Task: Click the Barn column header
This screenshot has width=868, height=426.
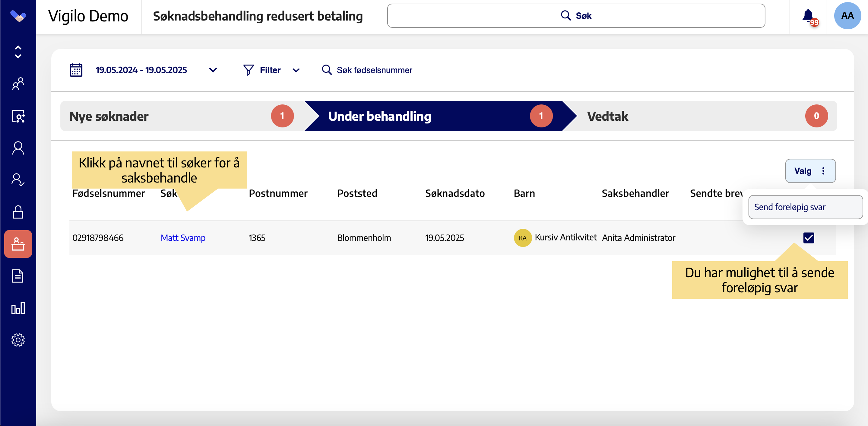Action: [524, 193]
